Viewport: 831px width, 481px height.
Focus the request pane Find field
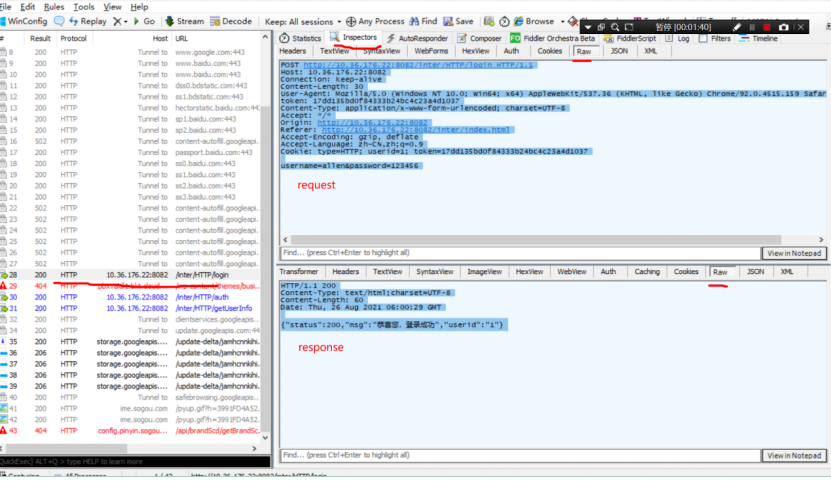coord(520,253)
